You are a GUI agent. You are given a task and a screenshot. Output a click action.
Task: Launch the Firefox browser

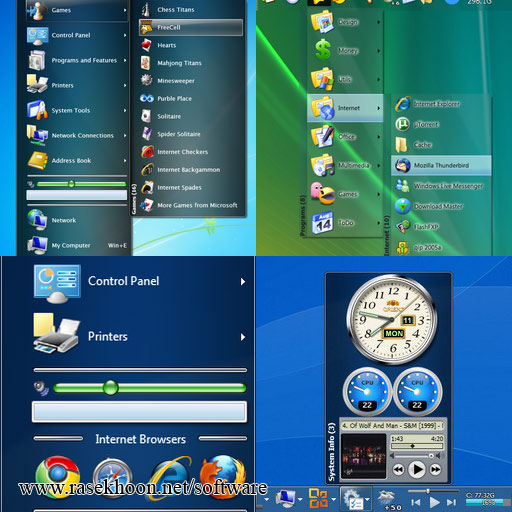pyautogui.click(x=223, y=477)
